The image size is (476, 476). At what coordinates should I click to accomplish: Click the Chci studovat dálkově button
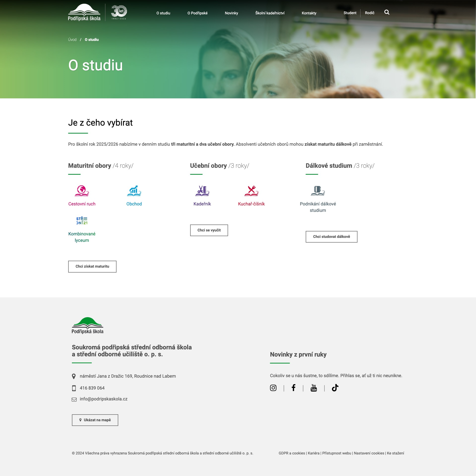point(331,237)
